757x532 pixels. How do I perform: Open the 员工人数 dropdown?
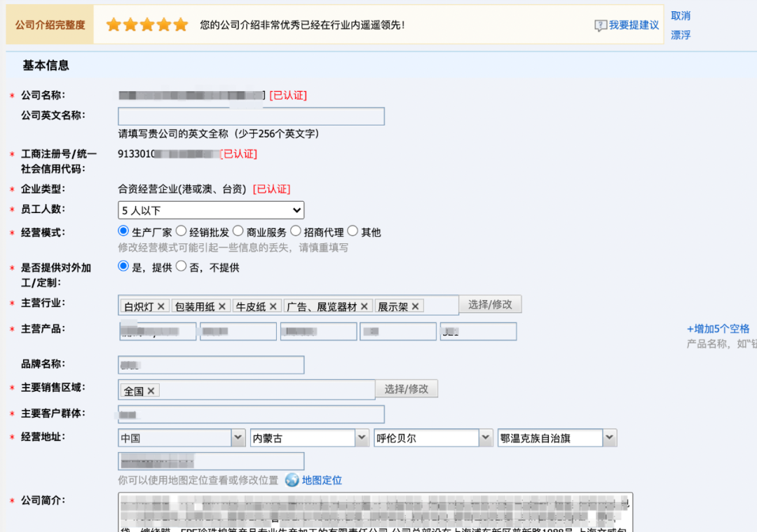210,210
